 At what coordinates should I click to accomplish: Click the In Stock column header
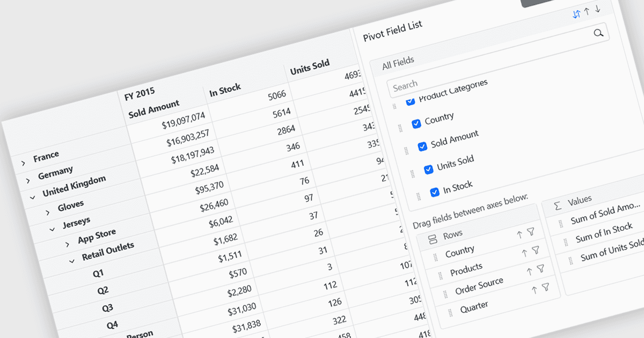click(x=225, y=90)
